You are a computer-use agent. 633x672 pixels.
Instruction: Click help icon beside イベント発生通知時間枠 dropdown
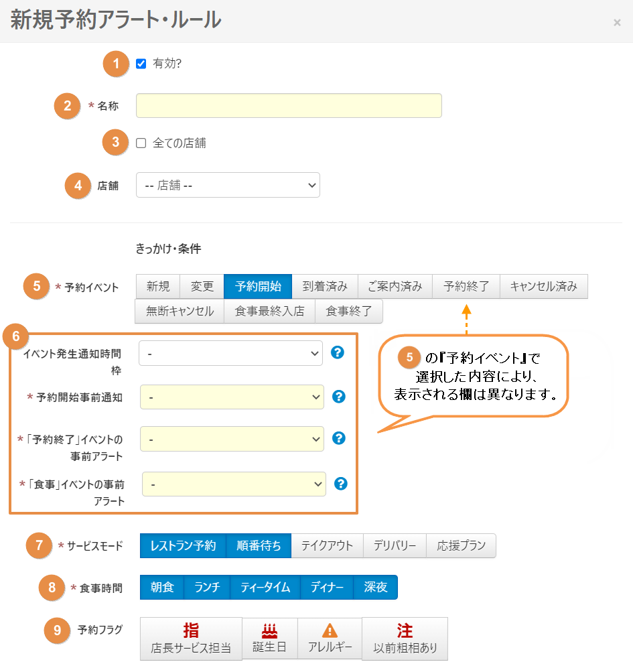(x=338, y=352)
